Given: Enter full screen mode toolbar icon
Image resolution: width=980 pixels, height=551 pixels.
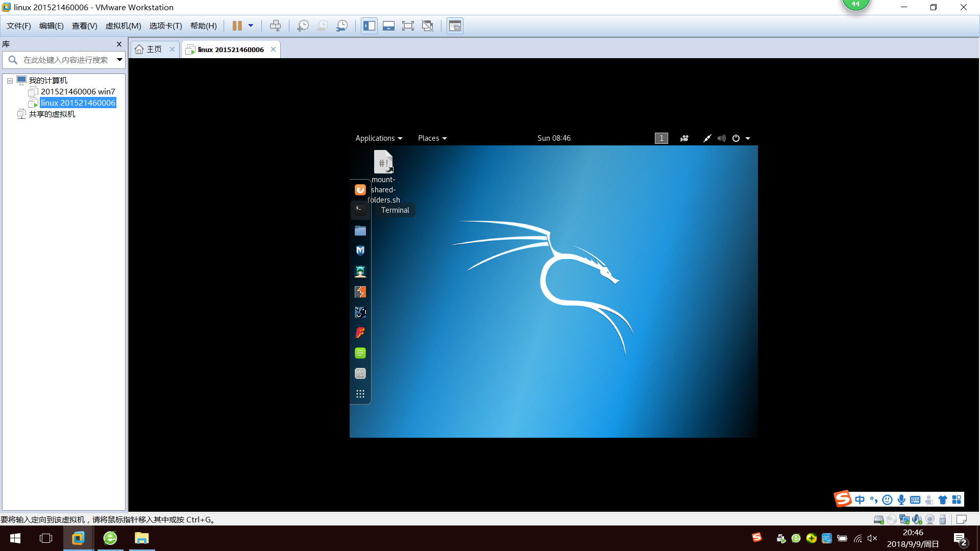Looking at the screenshot, I should 408,26.
